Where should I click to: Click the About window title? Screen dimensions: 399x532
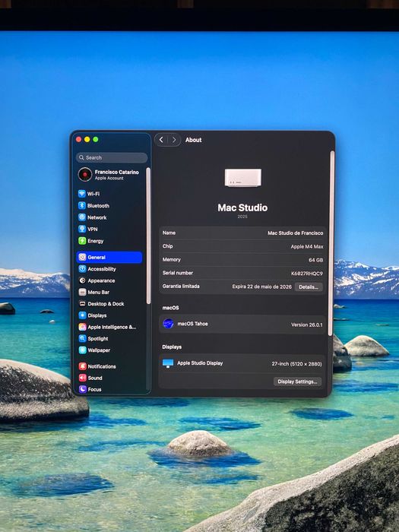coord(193,140)
